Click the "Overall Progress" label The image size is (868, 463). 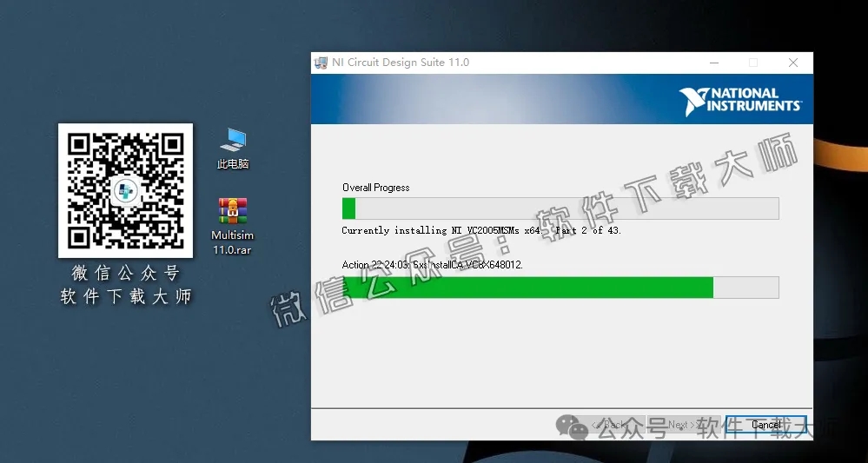375,188
